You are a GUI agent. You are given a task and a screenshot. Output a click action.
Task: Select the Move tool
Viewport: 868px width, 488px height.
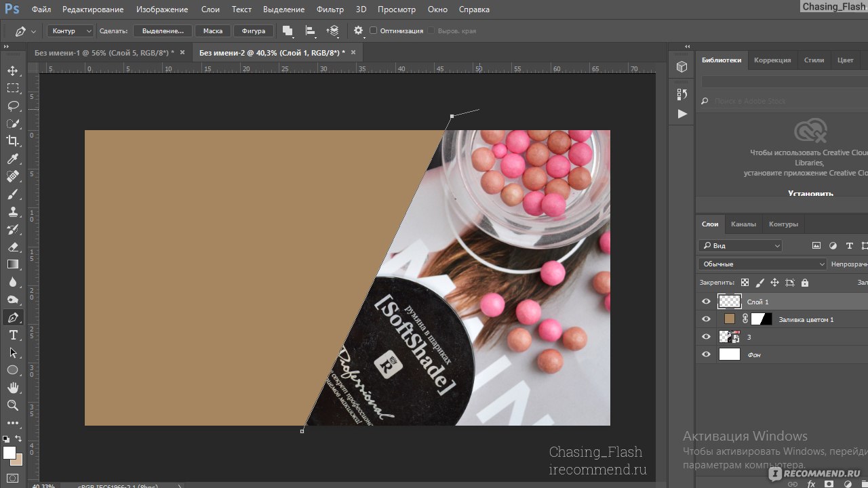(x=12, y=70)
